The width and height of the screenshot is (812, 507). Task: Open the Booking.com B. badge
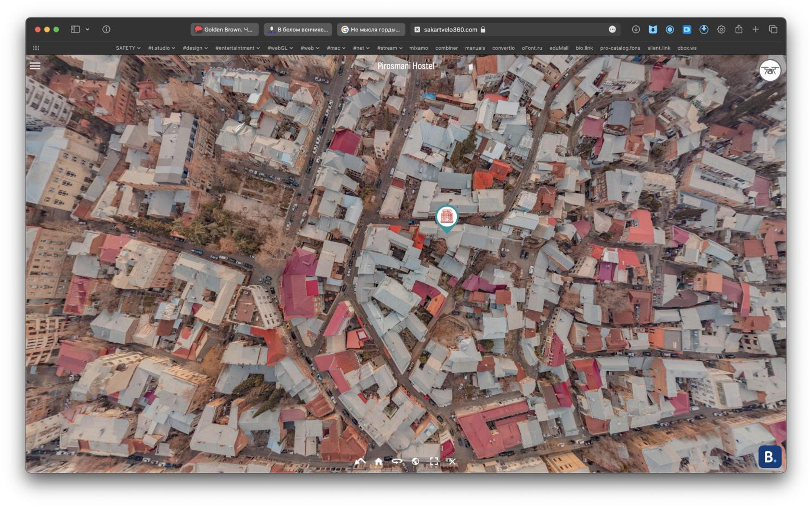[x=770, y=456]
